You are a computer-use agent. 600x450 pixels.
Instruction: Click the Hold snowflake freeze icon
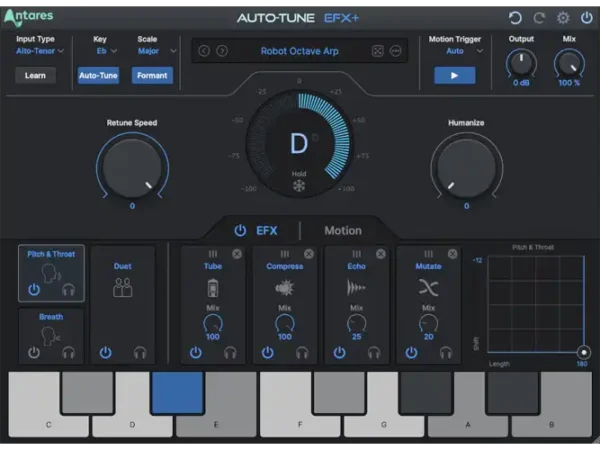299,186
